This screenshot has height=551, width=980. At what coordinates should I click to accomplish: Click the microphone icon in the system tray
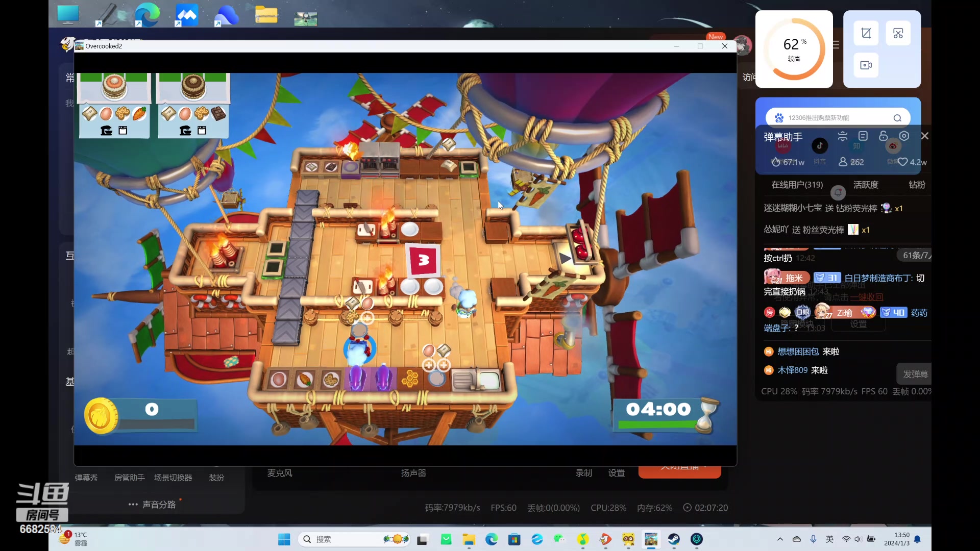coord(814,539)
